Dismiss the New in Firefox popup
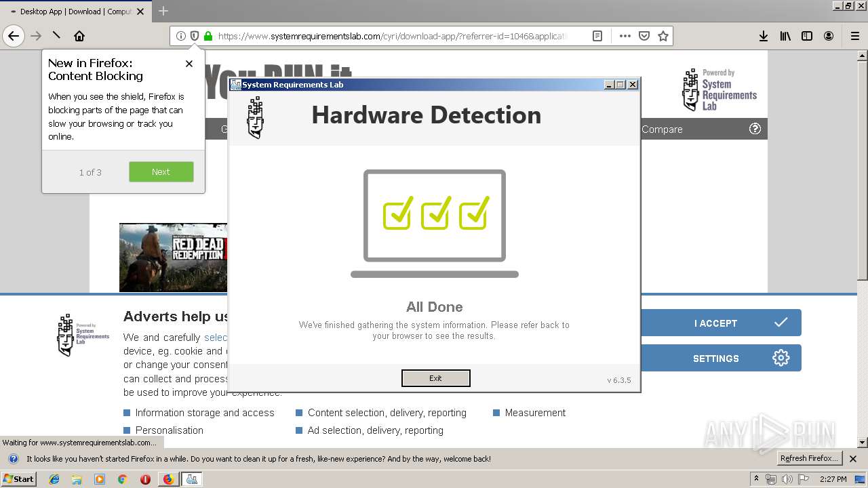Screen dimensions: 868x488 [189, 64]
